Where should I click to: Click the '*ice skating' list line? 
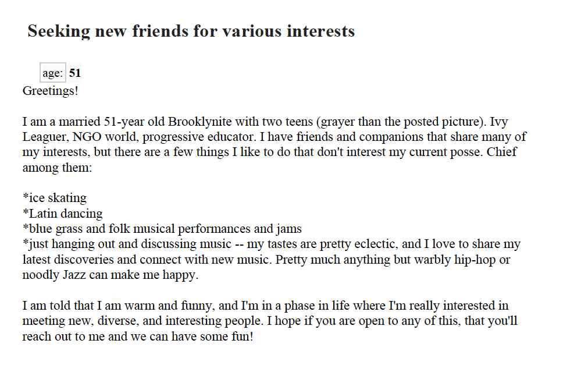pos(55,198)
